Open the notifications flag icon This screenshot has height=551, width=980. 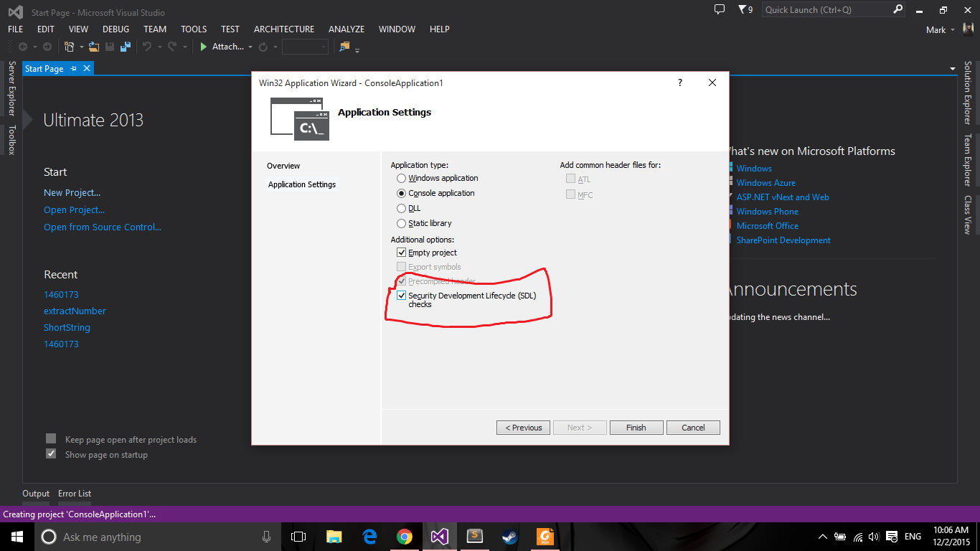pos(742,9)
